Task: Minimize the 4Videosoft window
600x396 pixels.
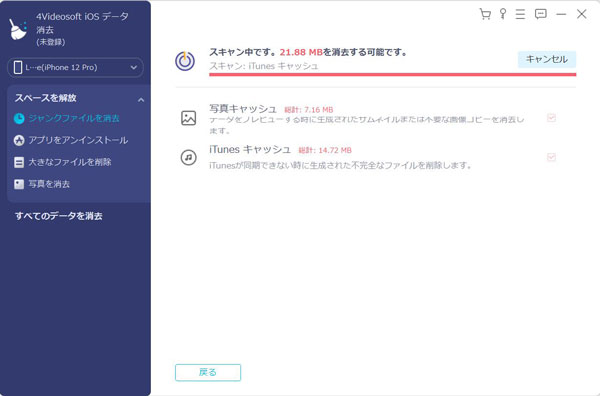Action: (561, 15)
